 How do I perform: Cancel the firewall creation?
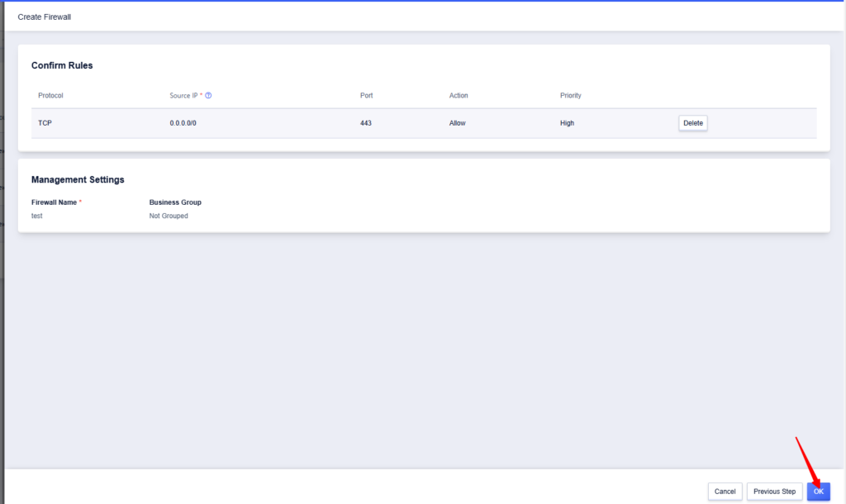click(x=725, y=492)
